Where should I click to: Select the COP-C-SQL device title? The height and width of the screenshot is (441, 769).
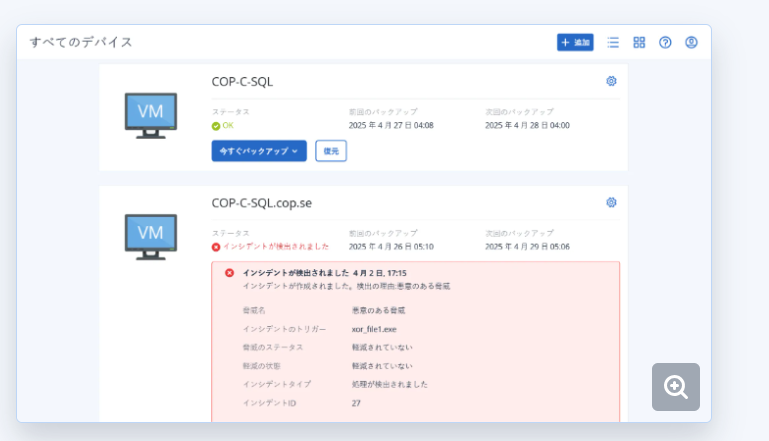coord(242,81)
